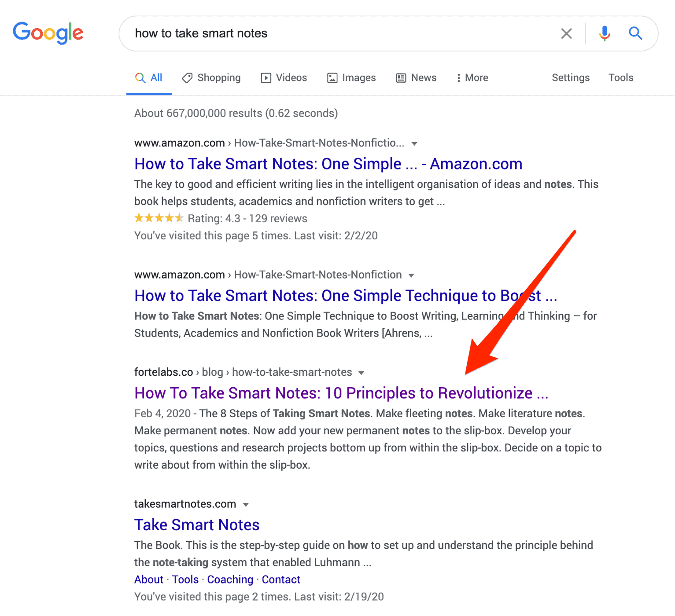Open the More search categories menu
This screenshot has height=616, width=675.
[472, 77]
